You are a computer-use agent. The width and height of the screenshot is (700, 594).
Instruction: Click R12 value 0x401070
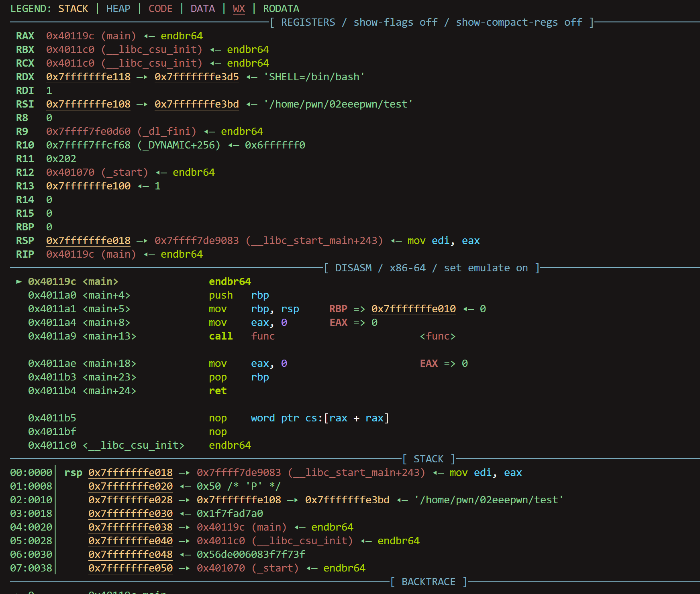click(70, 172)
